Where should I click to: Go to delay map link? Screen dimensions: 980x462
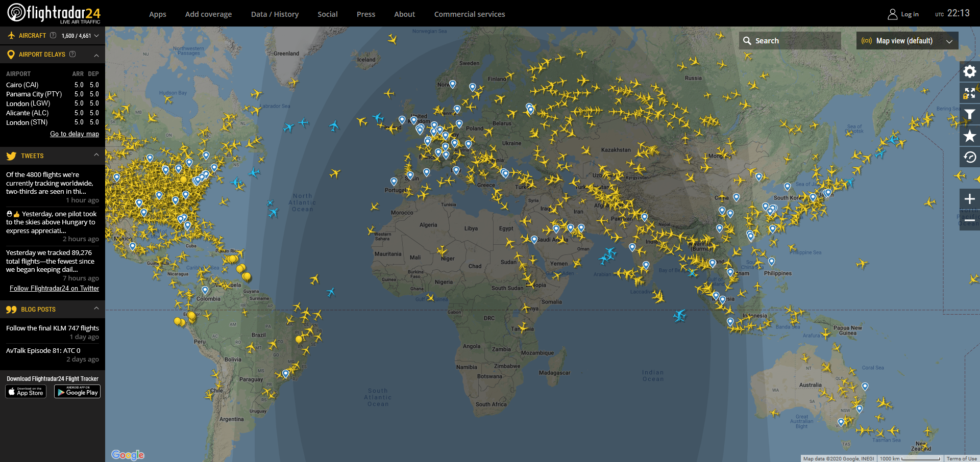(75, 134)
